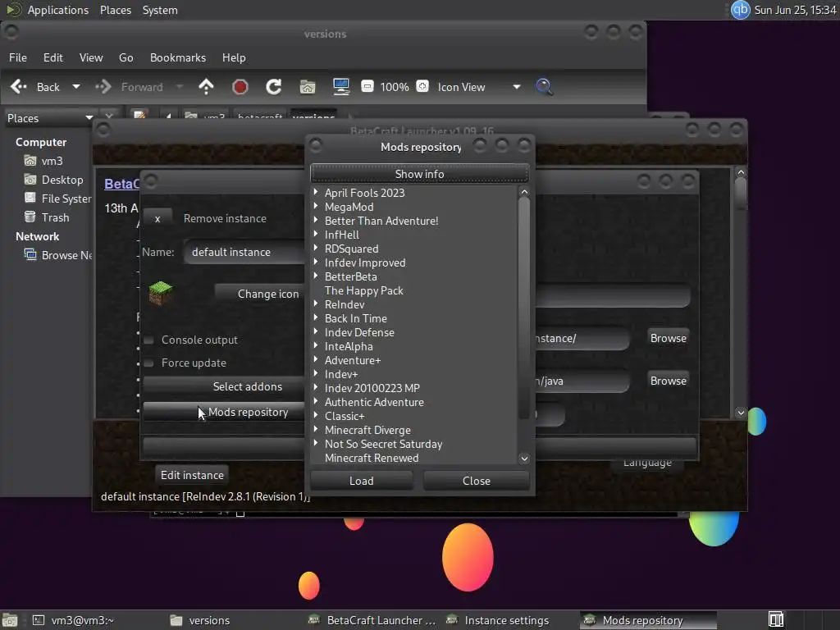Image resolution: width=840 pixels, height=630 pixels.
Task: Open Browse Network in sidebar
Action: click(x=58, y=255)
